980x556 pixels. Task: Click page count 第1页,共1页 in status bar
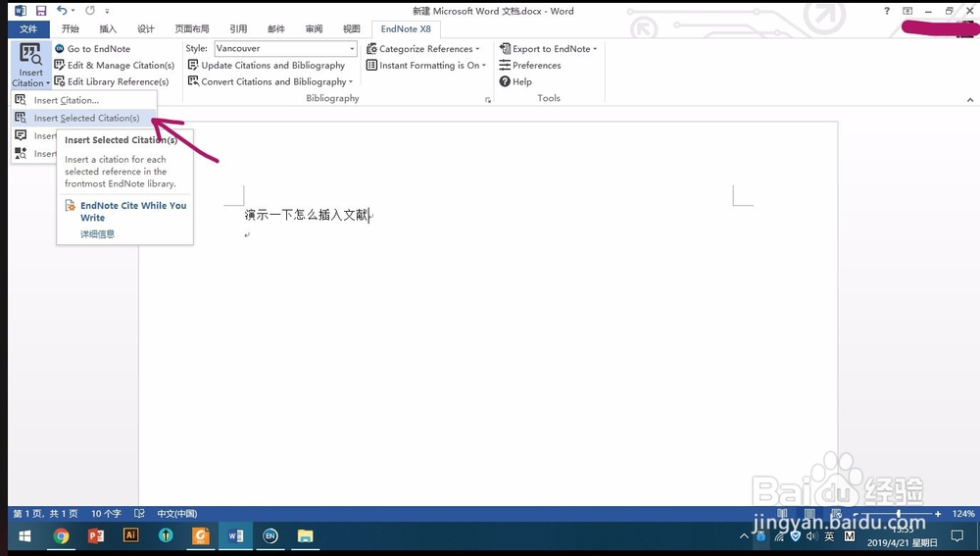point(46,514)
